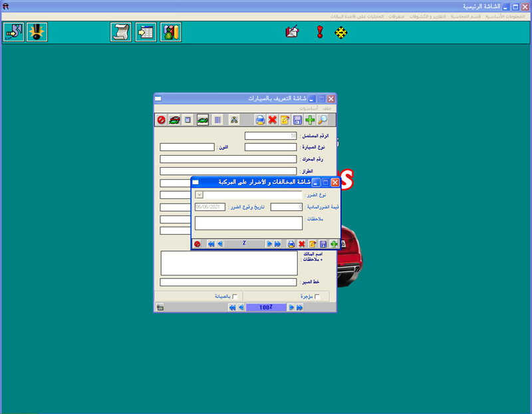Click the grid table icon in cars toolbar
532x414 pixels.
217,120
